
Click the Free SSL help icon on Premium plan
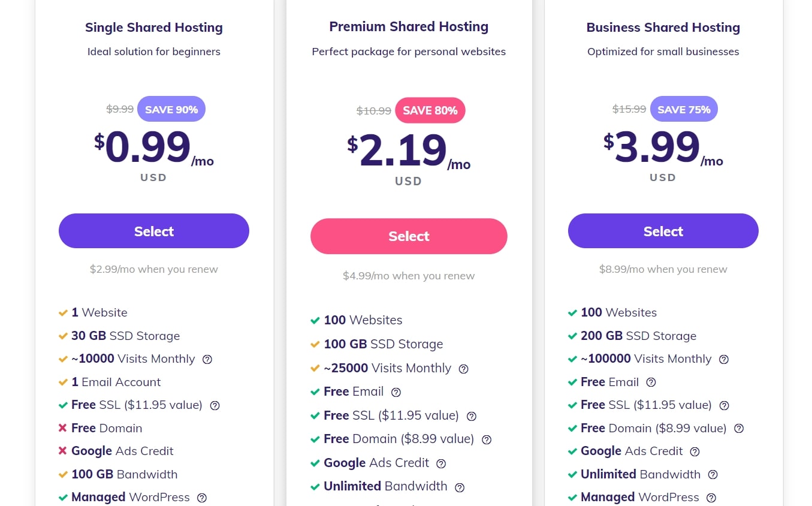pos(471,415)
